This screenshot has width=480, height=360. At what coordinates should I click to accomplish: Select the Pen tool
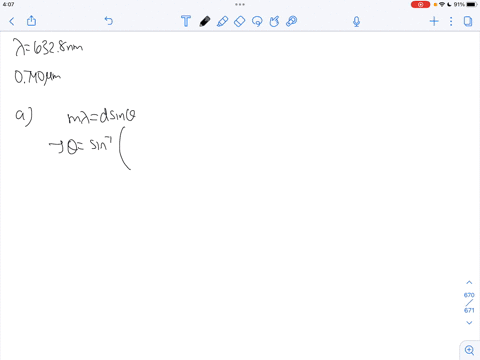coord(205,21)
